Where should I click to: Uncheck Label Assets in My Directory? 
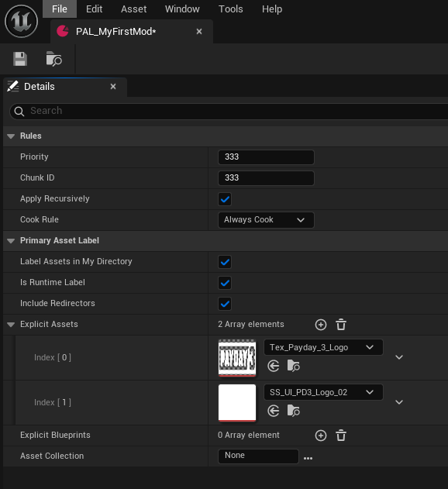pos(225,262)
